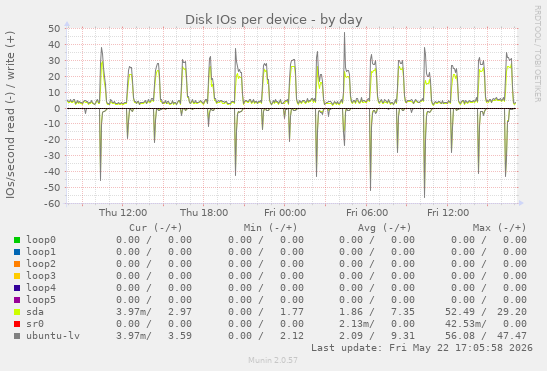Image resolution: width=547 pixels, height=371 pixels.
Task: Click the gray ubuntu-lv legend swatch
Action: [17, 336]
